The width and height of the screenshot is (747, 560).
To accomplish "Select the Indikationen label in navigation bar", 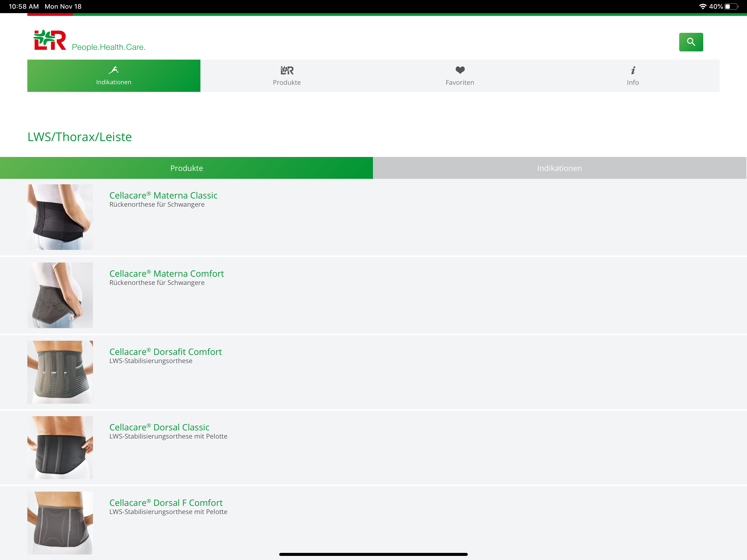I will 114,82.
